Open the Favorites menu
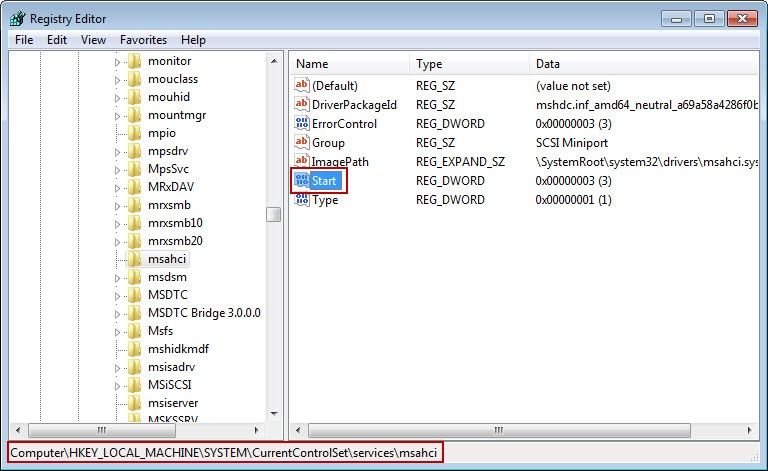 [143, 40]
